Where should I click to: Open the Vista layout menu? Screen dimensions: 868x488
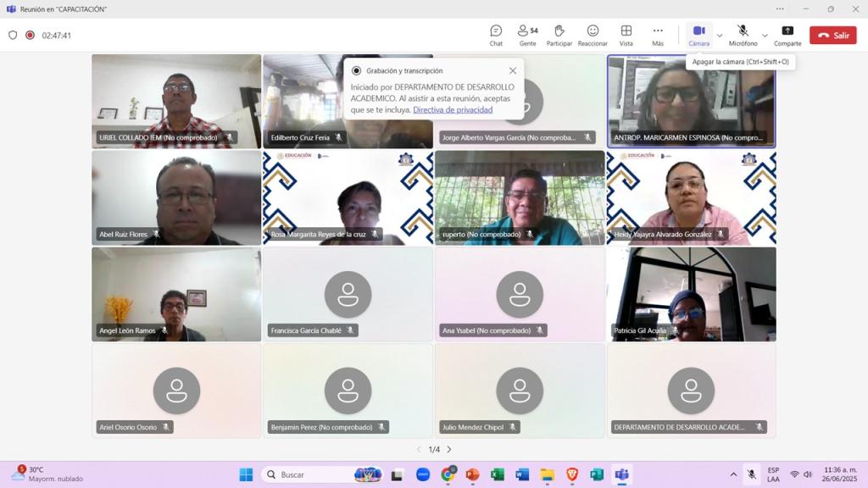tap(626, 35)
